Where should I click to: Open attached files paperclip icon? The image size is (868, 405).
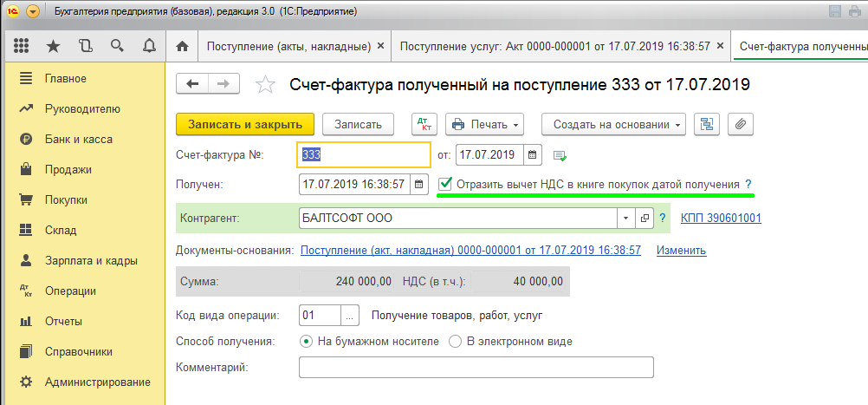(x=740, y=125)
